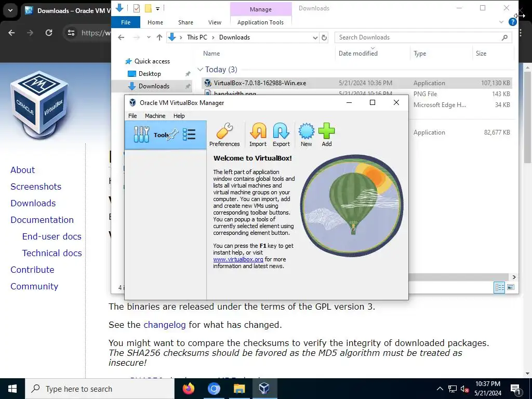The width and height of the screenshot is (532, 399).
Task: Open the Community webpage link
Action: [x=34, y=286]
